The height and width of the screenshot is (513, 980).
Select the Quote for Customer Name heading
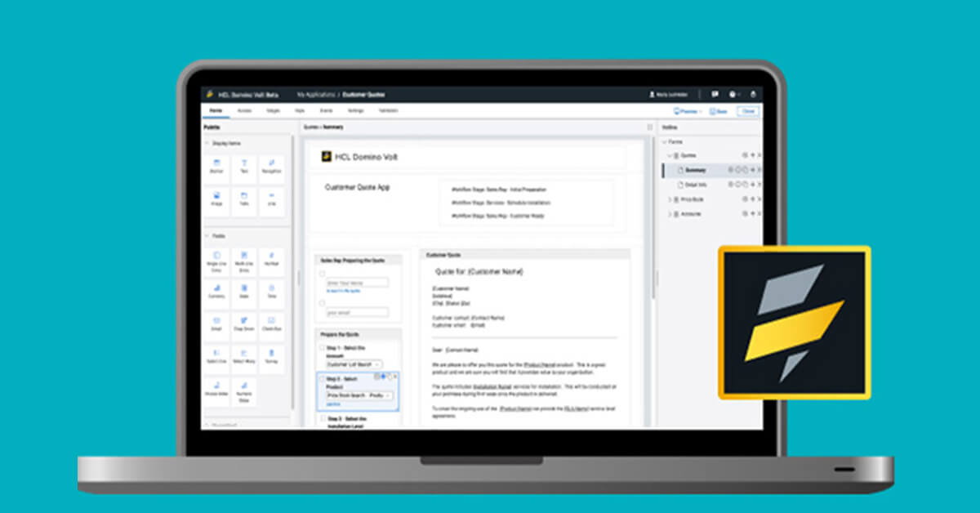(x=479, y=271)
